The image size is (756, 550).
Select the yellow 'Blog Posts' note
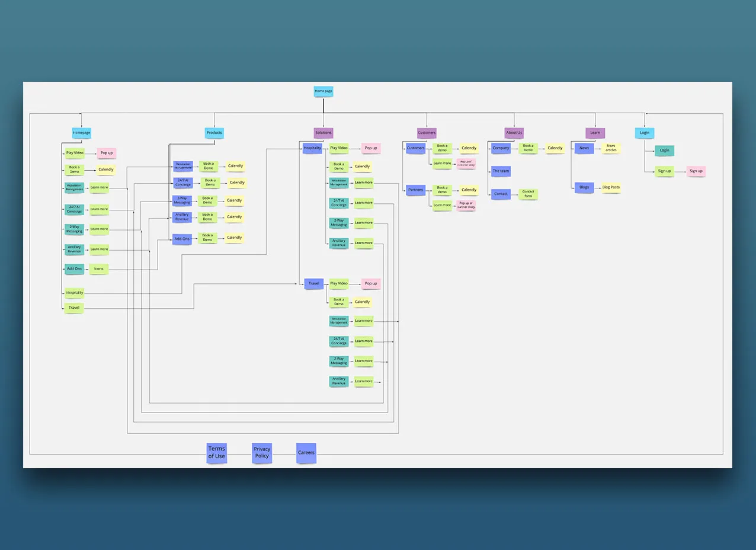pos(611,187)
